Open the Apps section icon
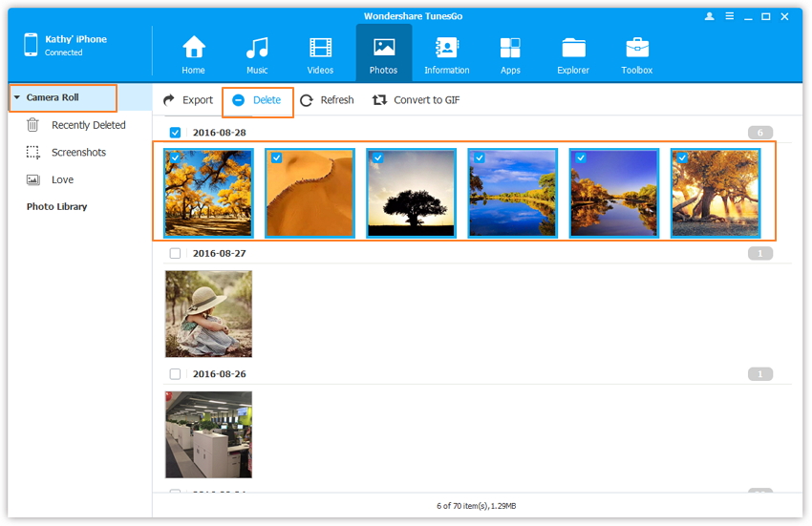 coord(510,48)
